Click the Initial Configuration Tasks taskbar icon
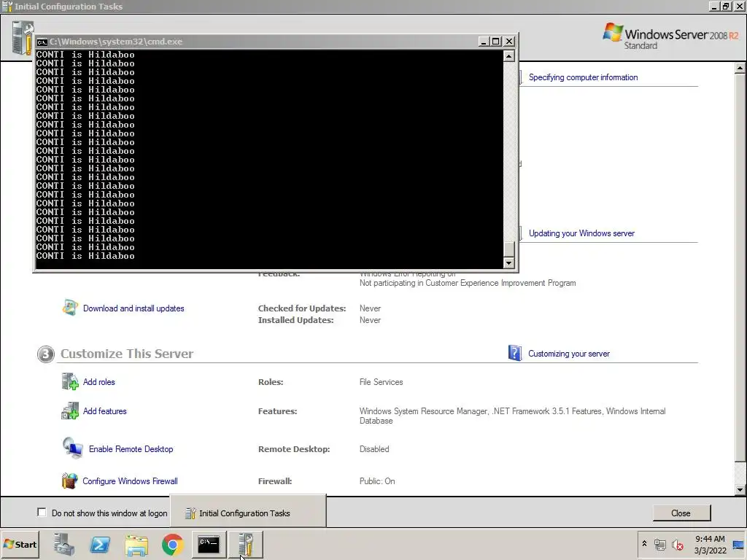This screenshot has height=560, width=747. click(x=245, y=544)
